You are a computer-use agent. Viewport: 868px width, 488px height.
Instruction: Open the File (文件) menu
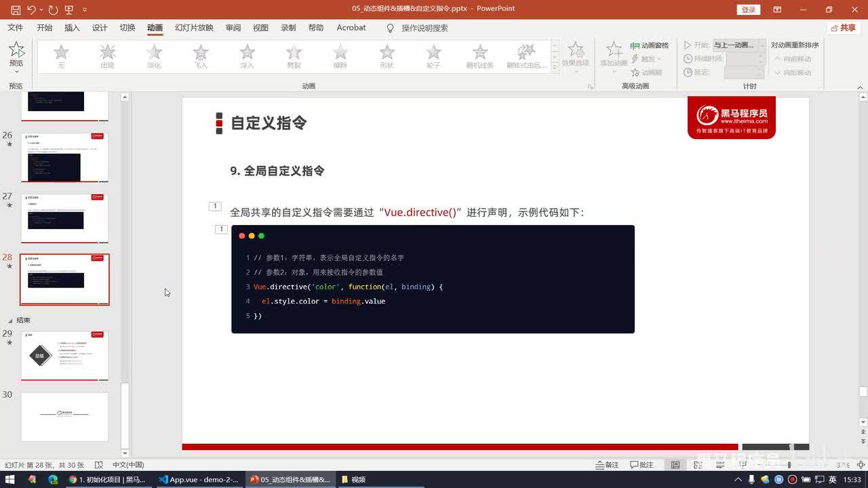(15, 28)
